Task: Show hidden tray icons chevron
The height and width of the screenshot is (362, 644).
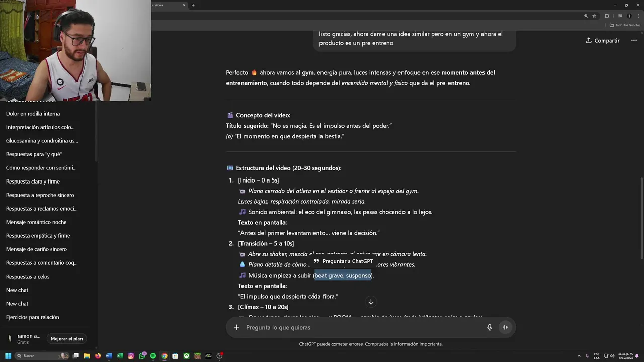Action: point(580,356)
